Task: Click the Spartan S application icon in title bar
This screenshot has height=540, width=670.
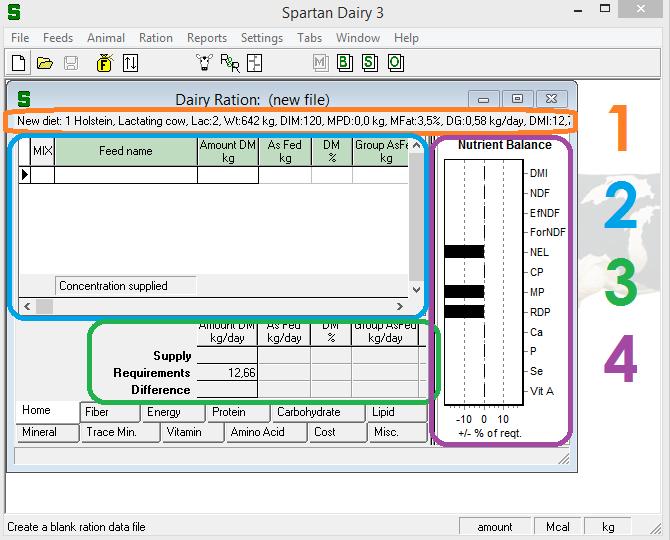Action: [14, 12]
